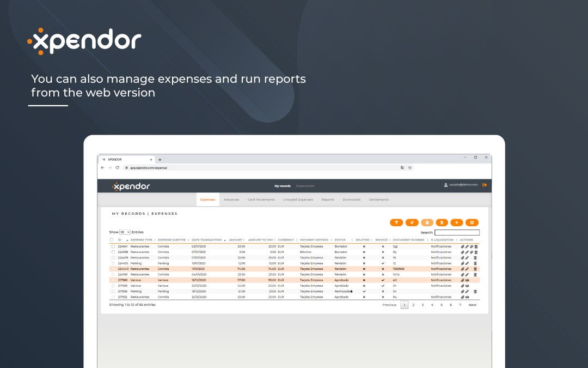Click the xpendor logo in app header
Viewport: 588px width, 368px height.
pyautogui.click(x=131, y=186)
